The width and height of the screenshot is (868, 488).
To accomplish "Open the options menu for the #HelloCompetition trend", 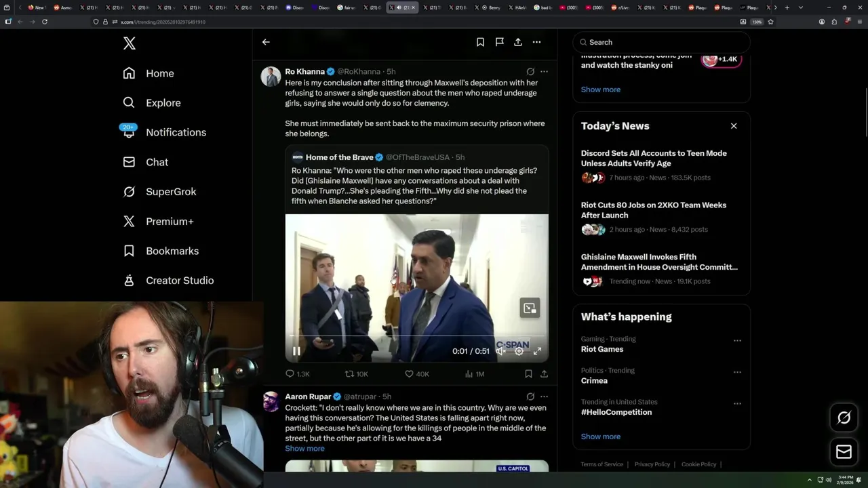I will tap(737, 404).
